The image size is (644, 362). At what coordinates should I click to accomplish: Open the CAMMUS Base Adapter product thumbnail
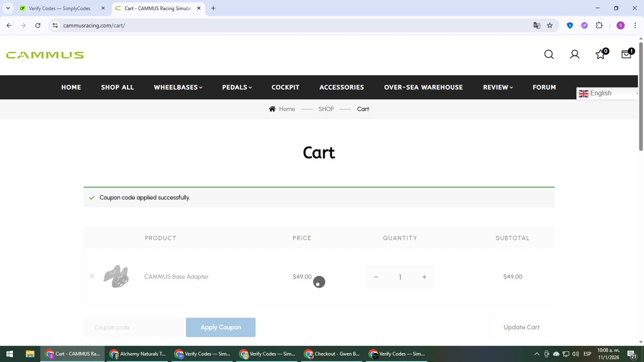pos(116,277)
